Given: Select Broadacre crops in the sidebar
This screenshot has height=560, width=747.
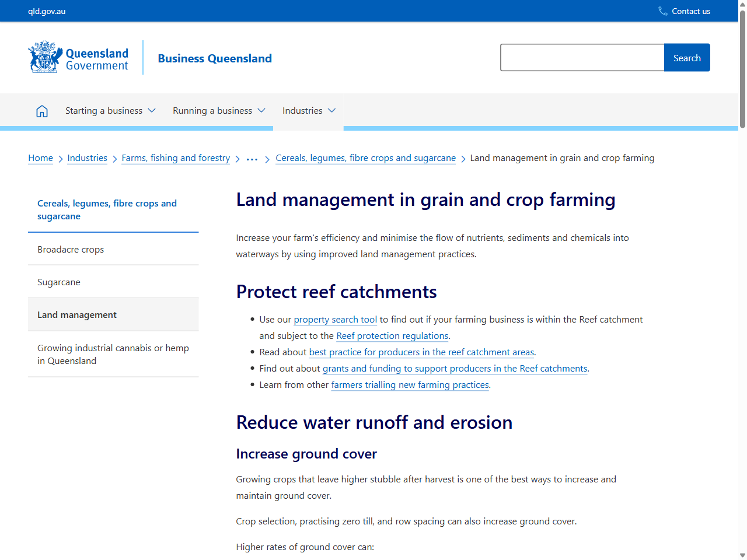Looking at the screenshot, I should coord(71,249).
